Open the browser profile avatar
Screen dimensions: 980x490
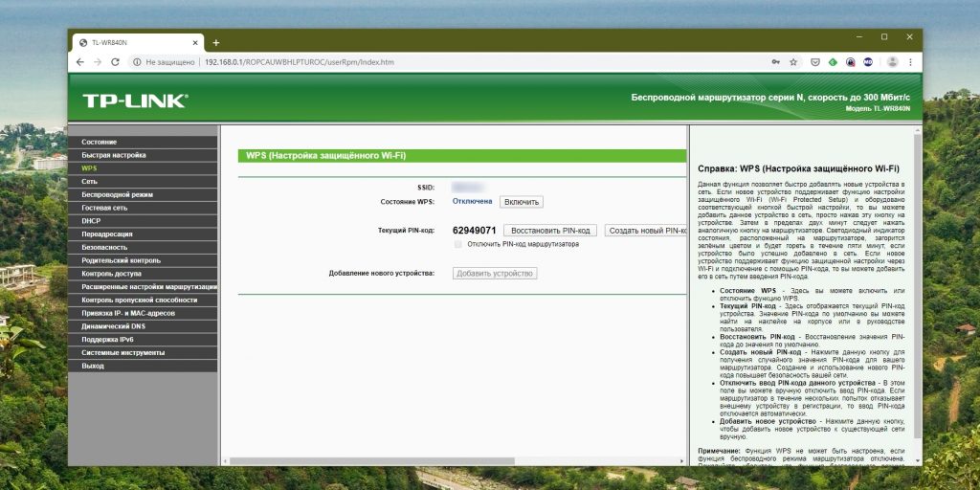[x=892, y=61]
